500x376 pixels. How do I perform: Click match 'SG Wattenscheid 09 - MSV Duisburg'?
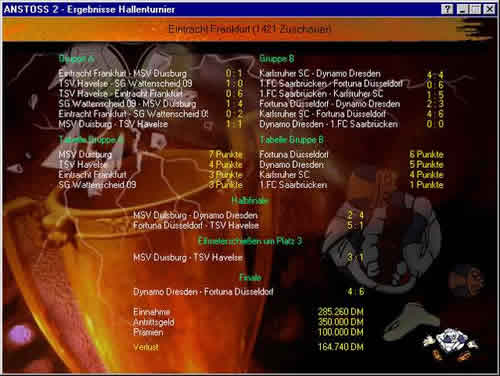click(x=127, y=104)
